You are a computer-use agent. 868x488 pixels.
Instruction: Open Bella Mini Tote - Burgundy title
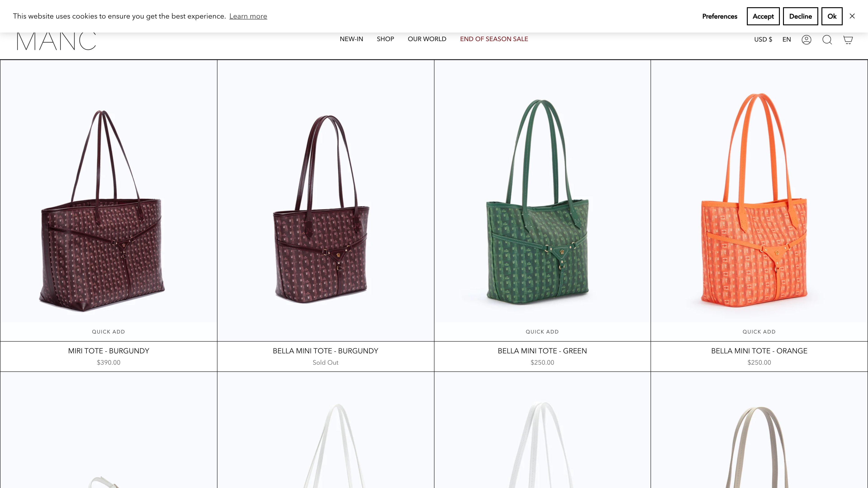[x=325, y=351]
